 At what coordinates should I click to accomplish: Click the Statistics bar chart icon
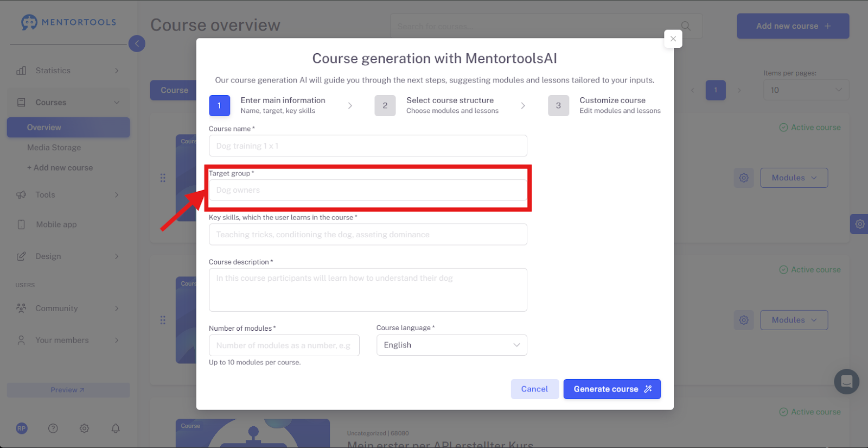pos(22,71)
